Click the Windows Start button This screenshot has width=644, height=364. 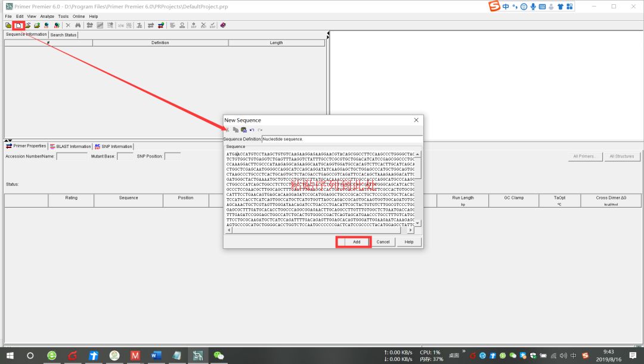[x=10, y=356]
